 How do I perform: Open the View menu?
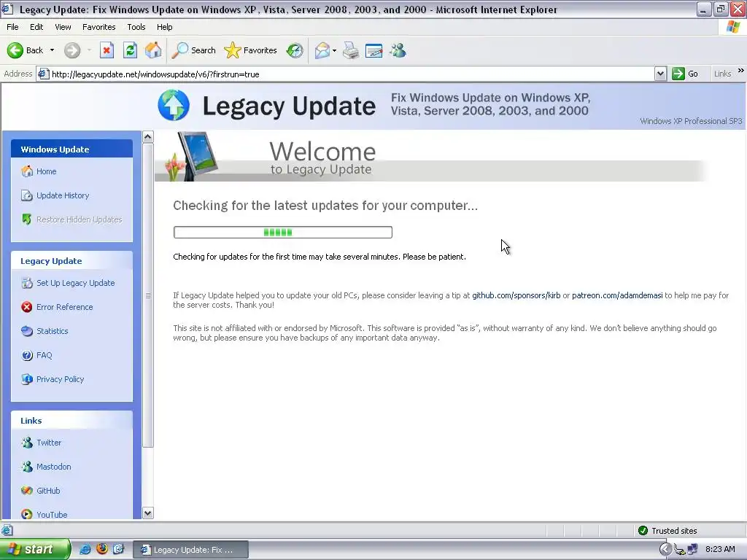click(63, 27)
